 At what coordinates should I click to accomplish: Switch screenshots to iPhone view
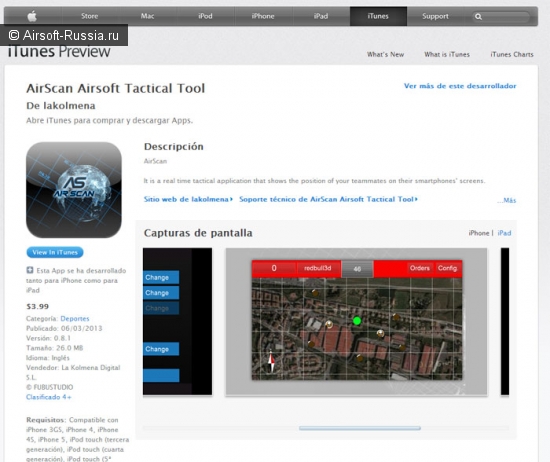[479, 233]
